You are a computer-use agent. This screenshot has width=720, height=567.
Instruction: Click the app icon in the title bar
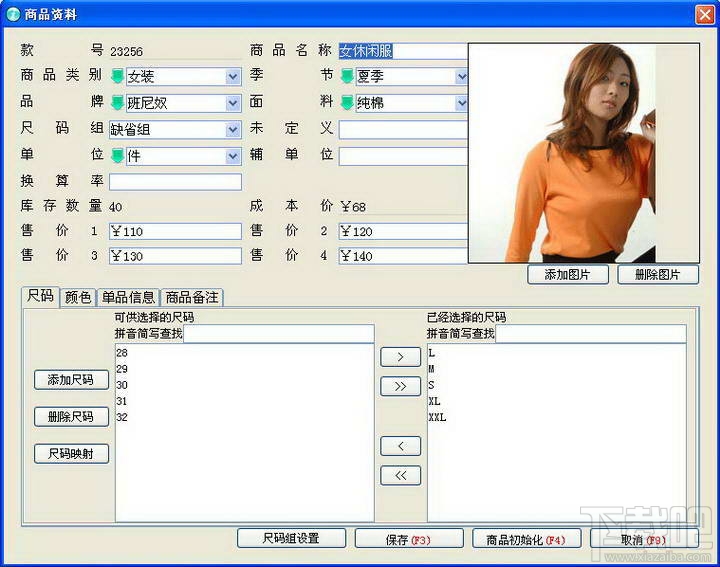[x=13, y=14]
